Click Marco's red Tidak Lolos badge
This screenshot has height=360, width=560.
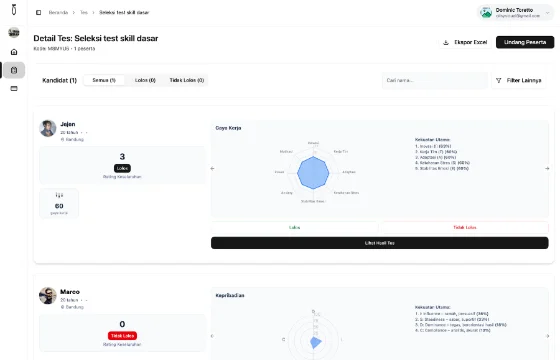(x=122, y=336)
